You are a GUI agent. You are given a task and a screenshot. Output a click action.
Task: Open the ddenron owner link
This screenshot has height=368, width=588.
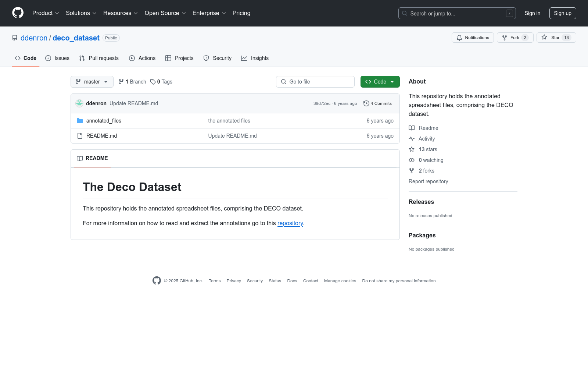tap(34, 38)
